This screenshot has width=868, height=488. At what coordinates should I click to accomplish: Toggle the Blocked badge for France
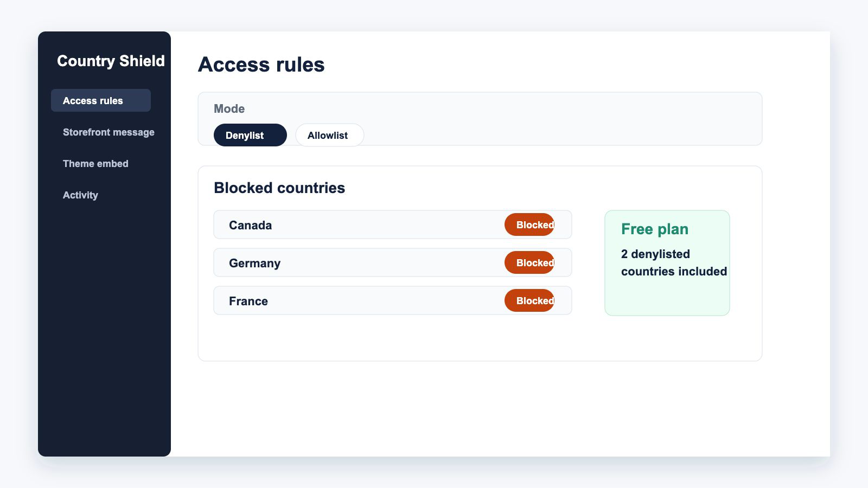(529, 300)
